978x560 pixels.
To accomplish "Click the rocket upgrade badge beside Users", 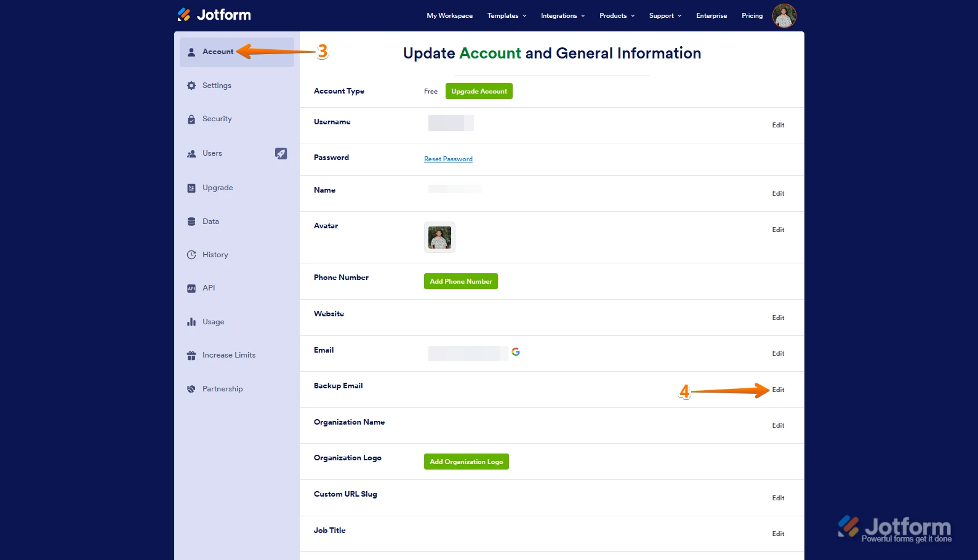I will pyautogui.click(x=281, y=153).
